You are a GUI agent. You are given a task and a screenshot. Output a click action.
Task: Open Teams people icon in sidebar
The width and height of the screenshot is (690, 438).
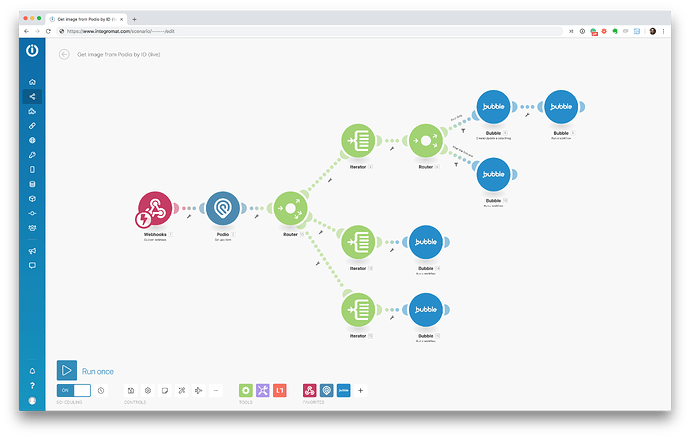point(32,228)
